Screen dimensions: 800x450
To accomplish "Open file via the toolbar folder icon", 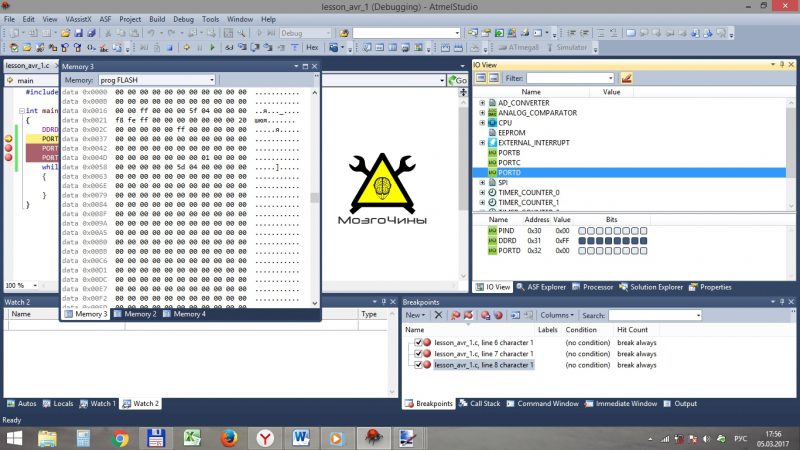I will point(65,33).
